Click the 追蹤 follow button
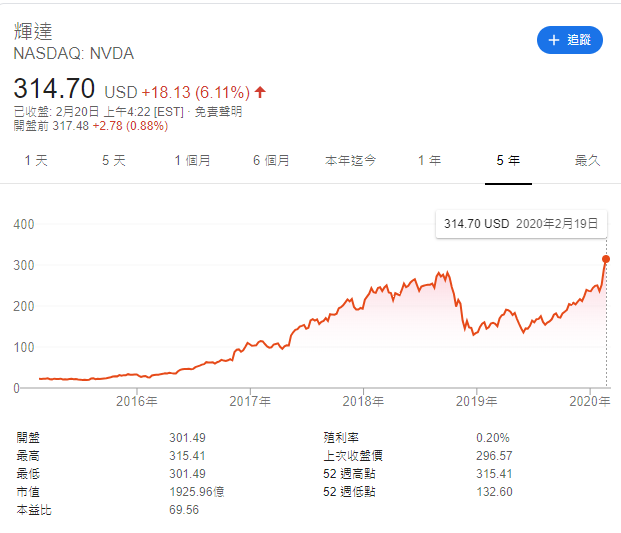The width and height of the screenshot is (621, 533). [x=569, y=40]
